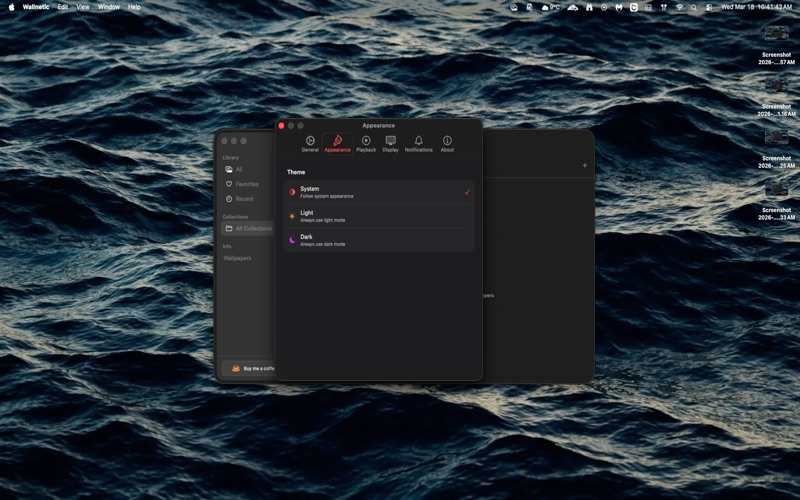Viewport: 800px width, 500px height.
Task: Open Spotlight search in menu bar
Action: (x=694, y=7)
